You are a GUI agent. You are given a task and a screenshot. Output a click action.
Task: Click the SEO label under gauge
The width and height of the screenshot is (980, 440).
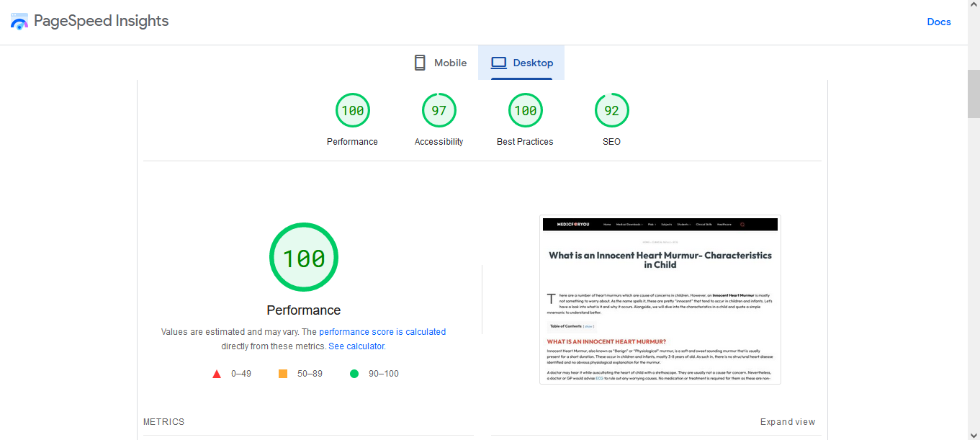[611, 142]
